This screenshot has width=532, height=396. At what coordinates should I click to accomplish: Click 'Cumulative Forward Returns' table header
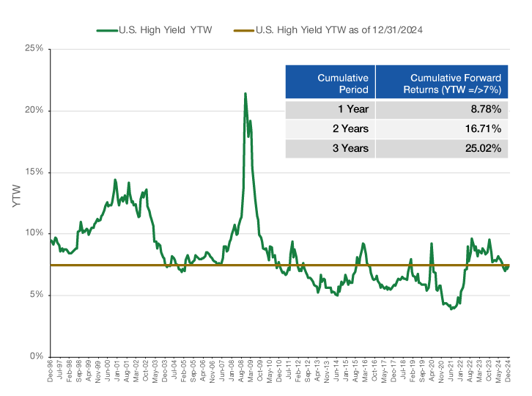[x=455, y=84]
